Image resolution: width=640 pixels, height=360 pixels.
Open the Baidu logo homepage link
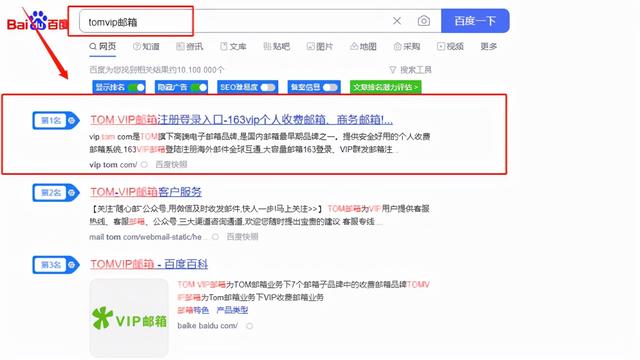click(38, 21)
